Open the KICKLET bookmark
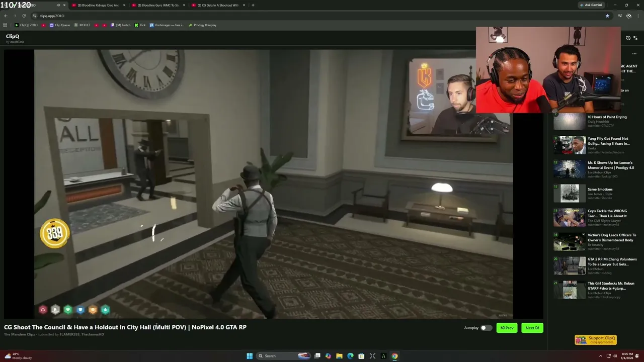 click(x=82, y=25)
